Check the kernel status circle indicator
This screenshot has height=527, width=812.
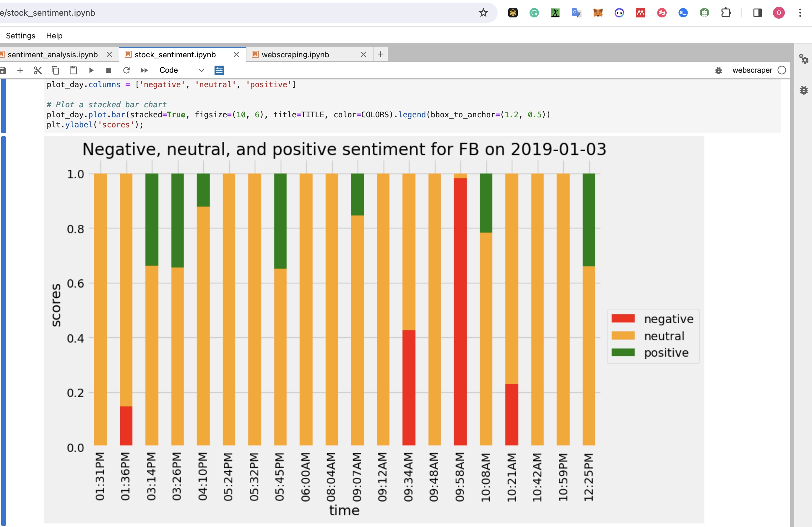click(x=782, y=70)
